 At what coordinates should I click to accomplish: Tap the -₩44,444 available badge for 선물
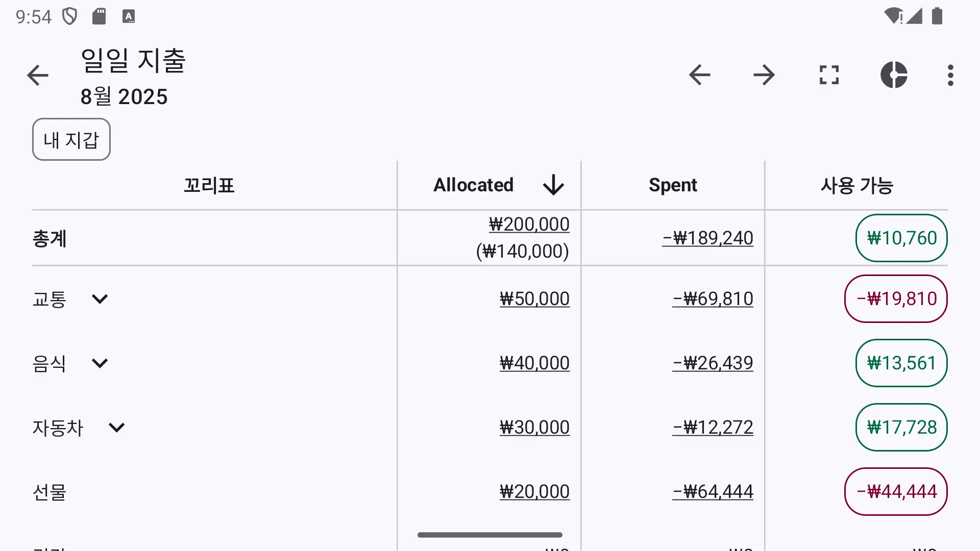(x=896, y=492)
